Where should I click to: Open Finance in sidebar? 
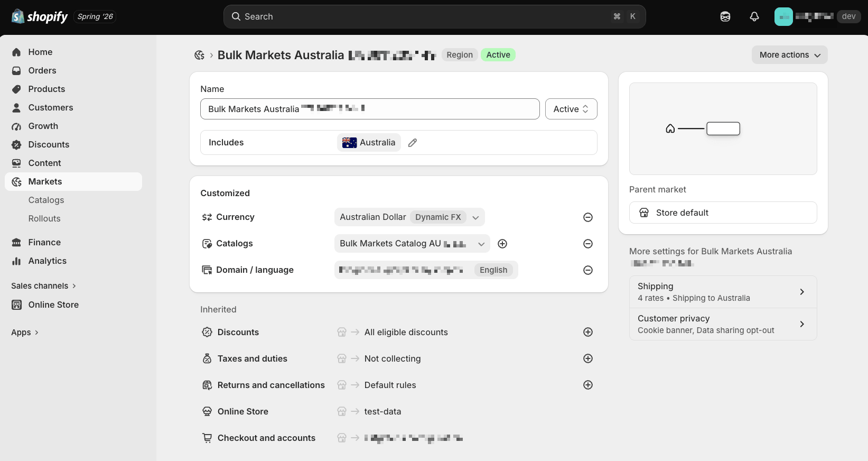pos(73,242)
